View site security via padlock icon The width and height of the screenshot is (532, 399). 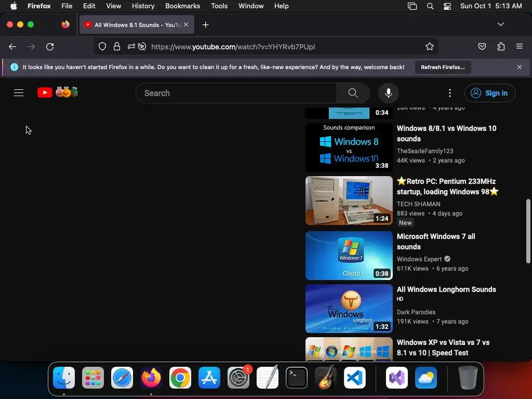[x=117, y=46]
